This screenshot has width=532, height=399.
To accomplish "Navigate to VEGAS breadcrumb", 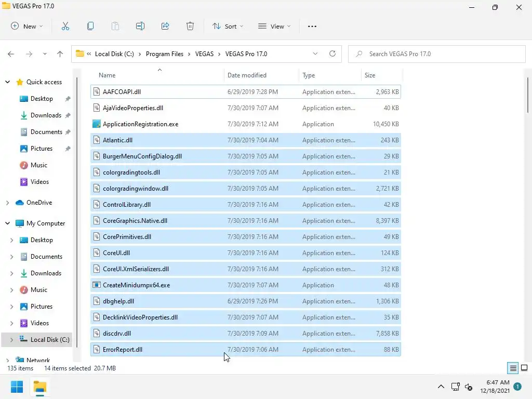I will (204, 54).
